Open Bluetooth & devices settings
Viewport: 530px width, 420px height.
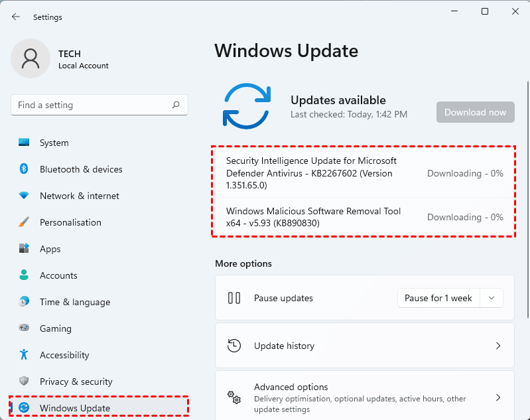click(x=99, y=169)
